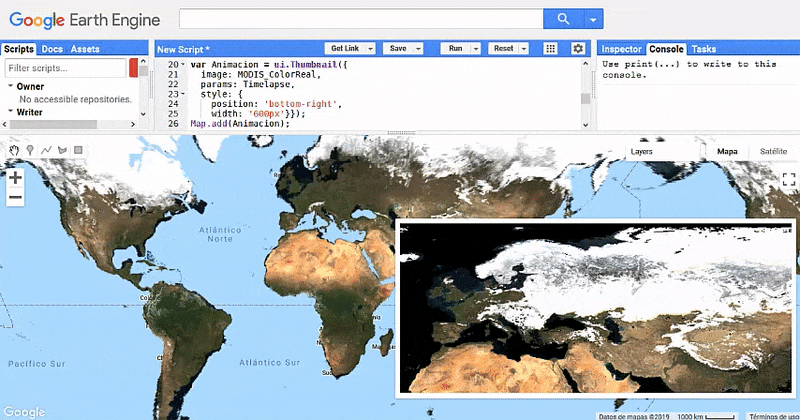Switch to the Inspector tab

tap(621, 49)
